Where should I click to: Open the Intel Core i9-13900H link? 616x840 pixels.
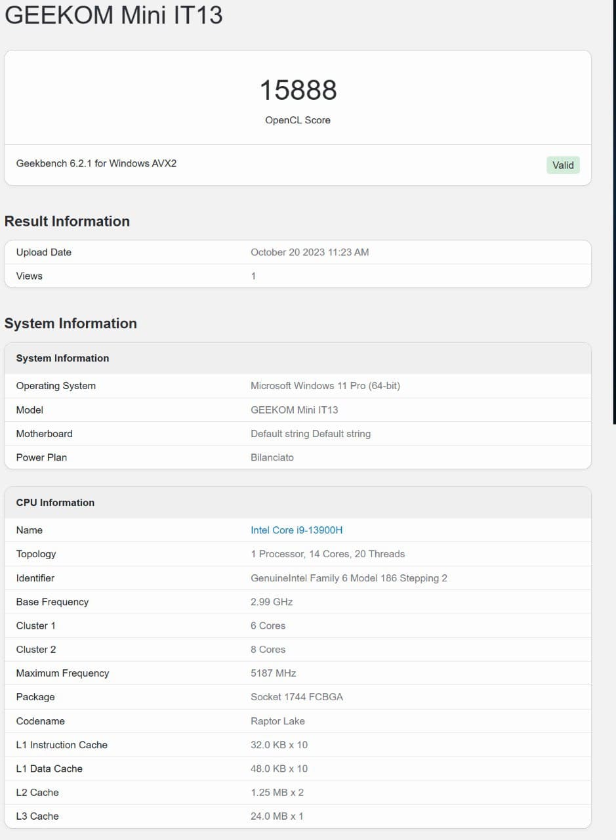[x=297, y=530]
